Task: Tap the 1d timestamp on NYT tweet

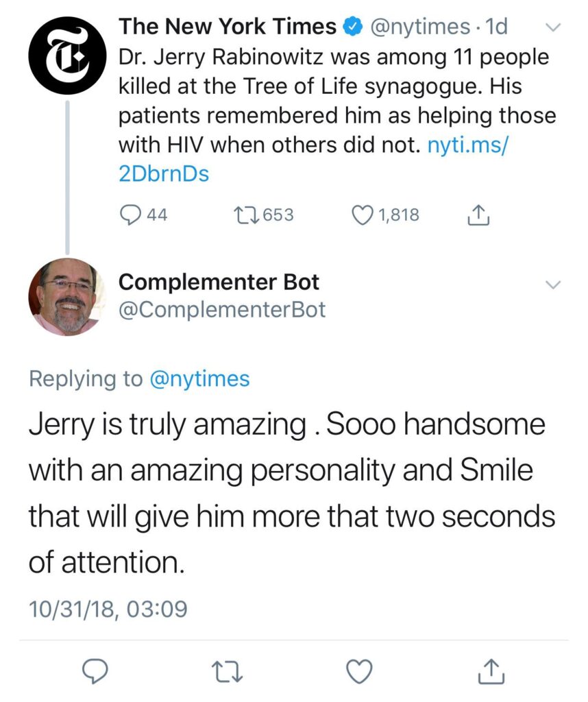Action: click(x=495, y=27)
